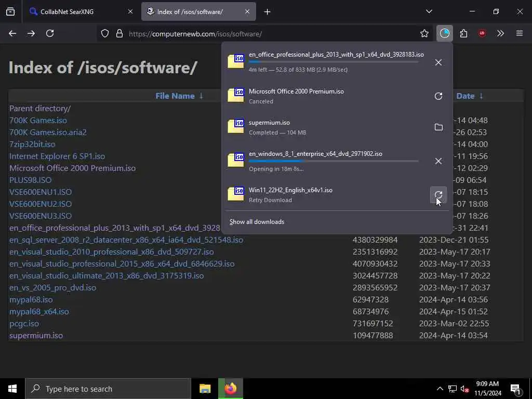Download Internet Explorer 6 SP1.iso
532x399 pixels.
[x=57, y=156]
